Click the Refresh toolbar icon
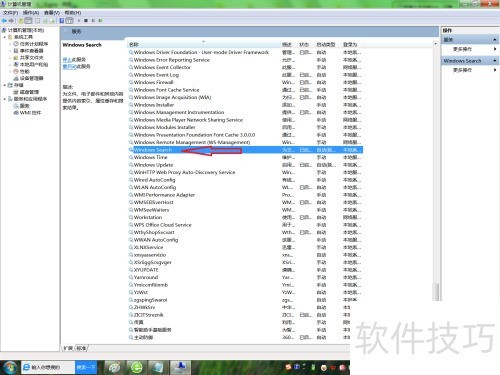The image size is (500, 375). pos(45,21)
